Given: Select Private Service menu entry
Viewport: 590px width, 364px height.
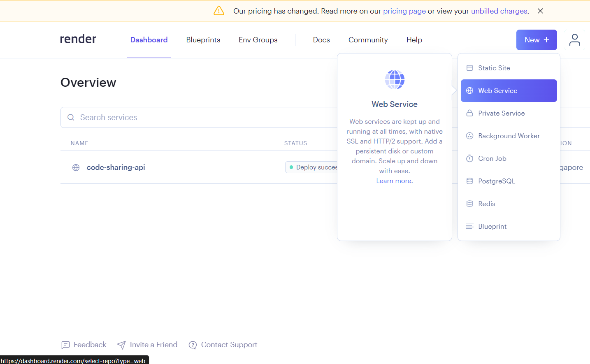Looking at the screenshot, I should (509, 113).
